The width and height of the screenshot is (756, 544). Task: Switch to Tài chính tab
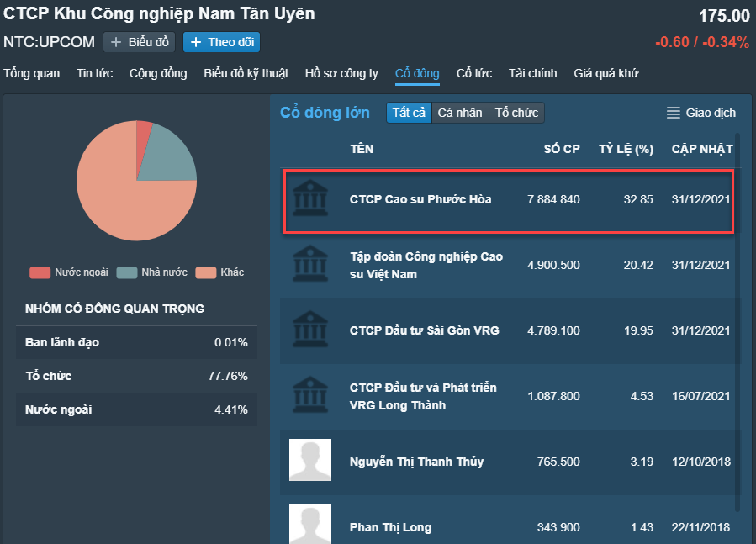coord(533,73)
